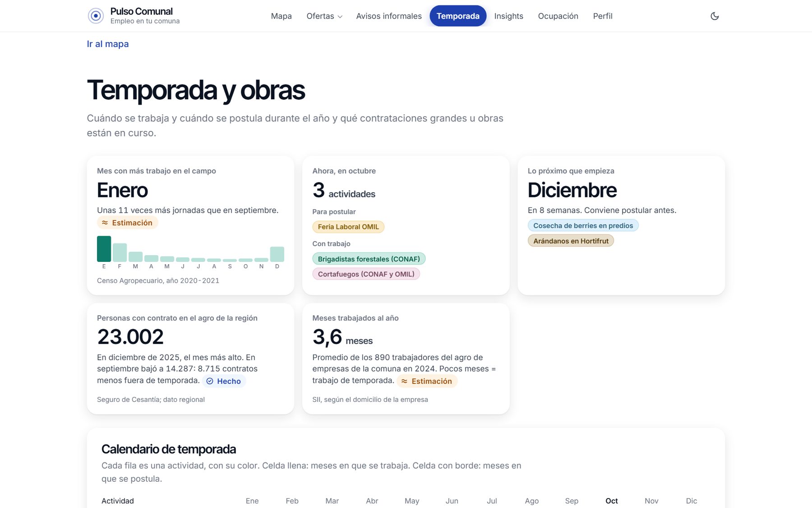Open the Ocupación page
This screenshot has width=812, height=508.
pos(558,16)
